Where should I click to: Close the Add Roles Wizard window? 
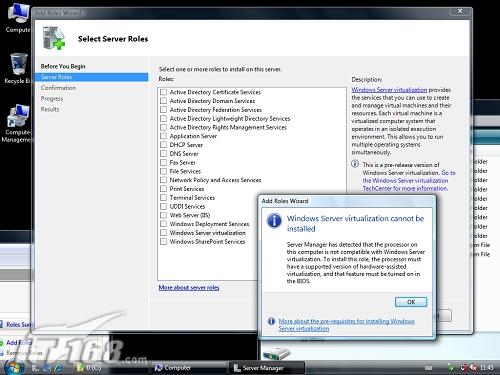[x=460, y=11]
